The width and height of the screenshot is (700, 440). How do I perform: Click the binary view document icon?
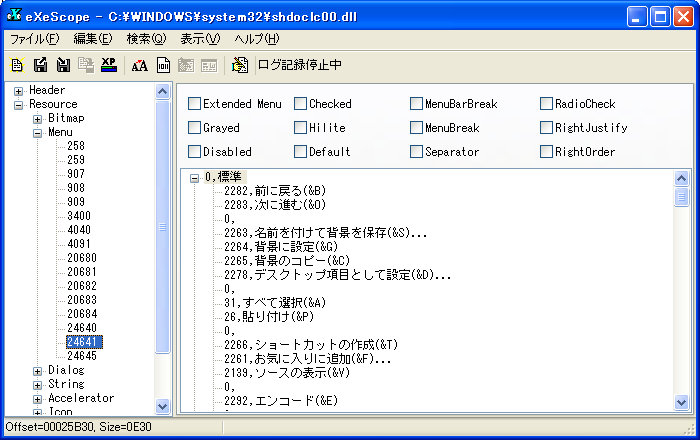pyautogui.click(x=162, y=65)
